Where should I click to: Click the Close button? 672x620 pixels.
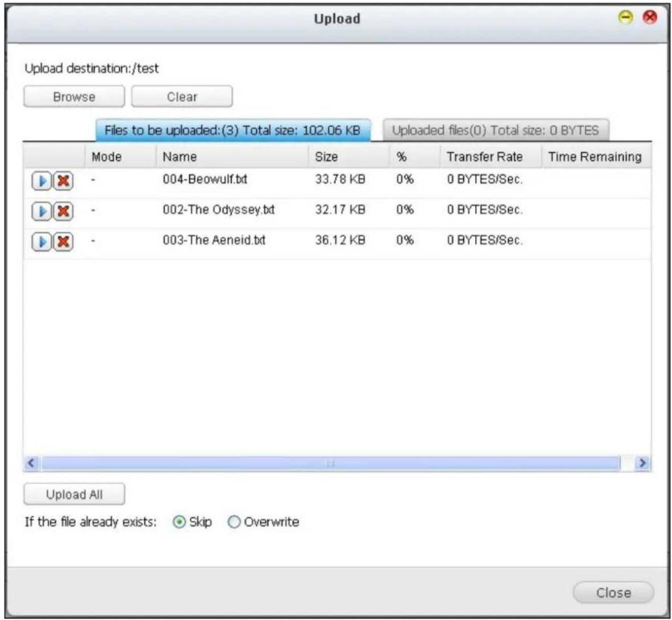(x=613, y=593)
